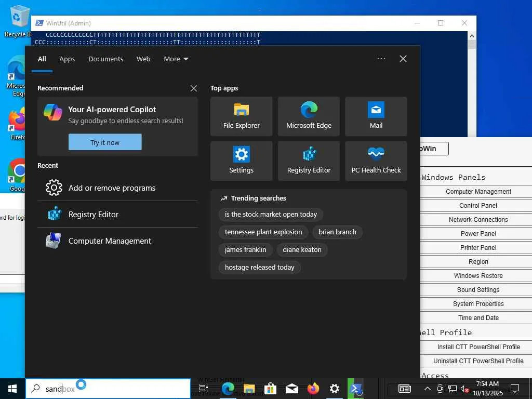Dismiss the Recommended section
Image resolution: width=532 pixels, height=399 pixels.
pos(194,88)
